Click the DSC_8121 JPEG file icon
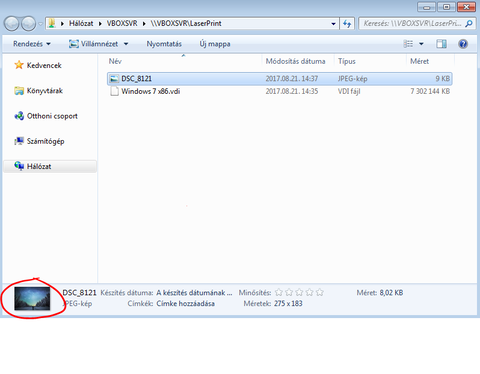 click(x=114, y=79)
